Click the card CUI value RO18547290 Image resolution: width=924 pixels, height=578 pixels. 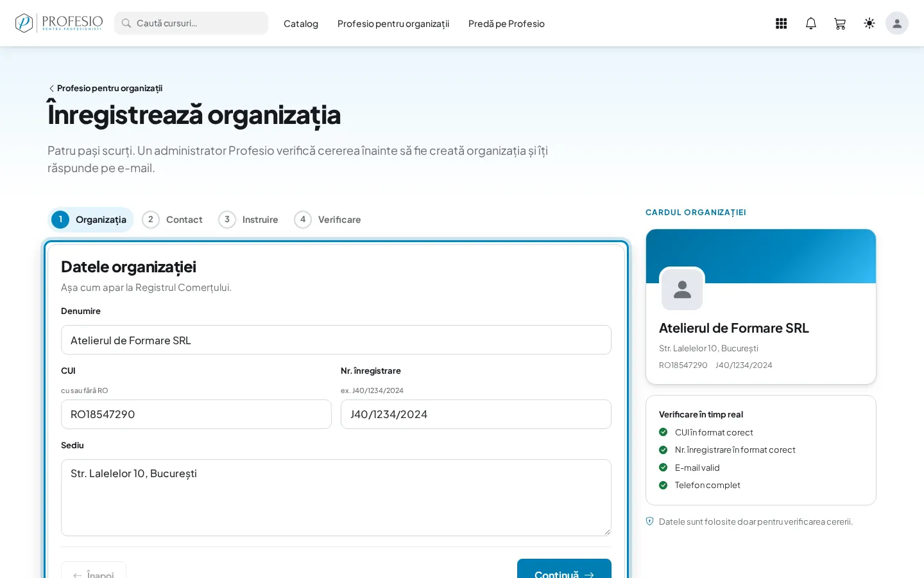point(683,365)
